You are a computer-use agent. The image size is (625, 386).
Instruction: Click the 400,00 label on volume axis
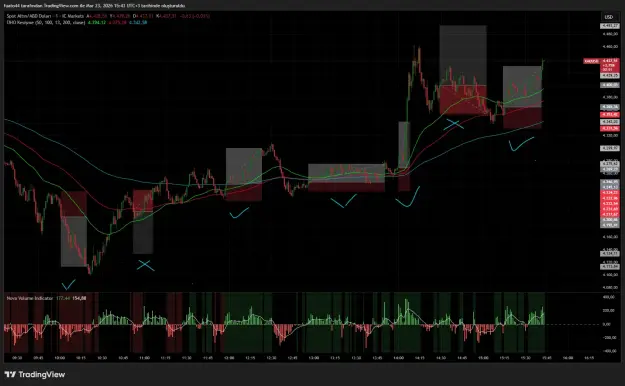tap(608, 297)
